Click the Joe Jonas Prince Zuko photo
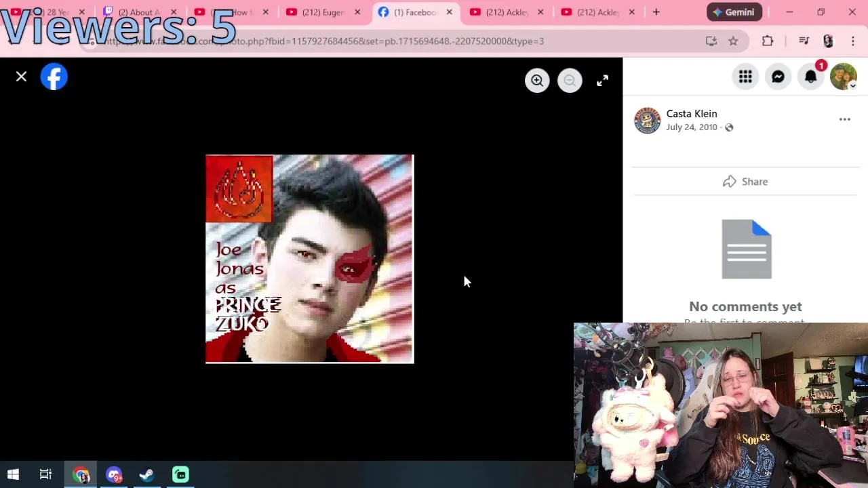Image resolution: width=868 pixels, height=488 pixels. coord(309,259)
